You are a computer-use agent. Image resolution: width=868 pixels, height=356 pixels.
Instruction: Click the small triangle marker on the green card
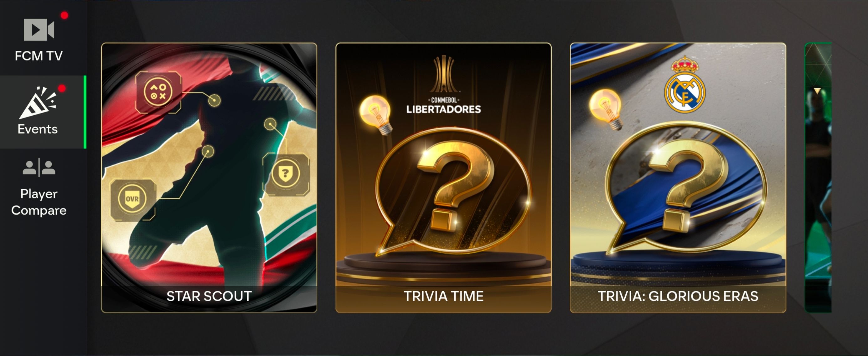pos(817,91)
